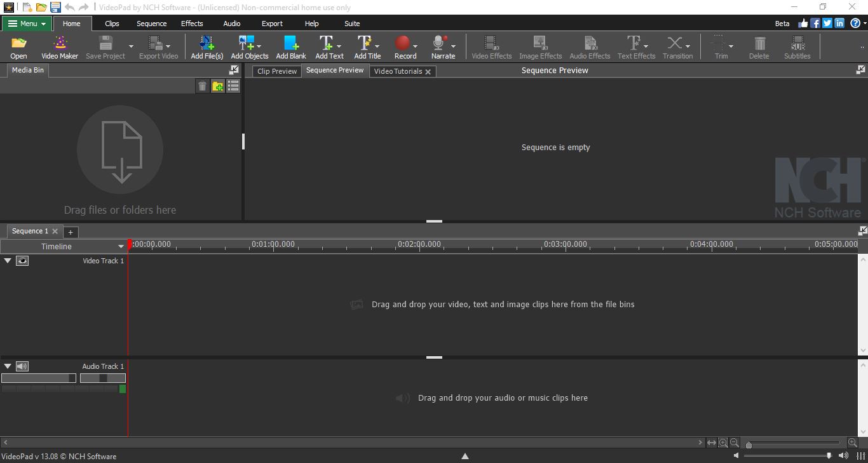Pop out the Media Bin panel
Screen dimensions: 868x463
coord(234,70)
